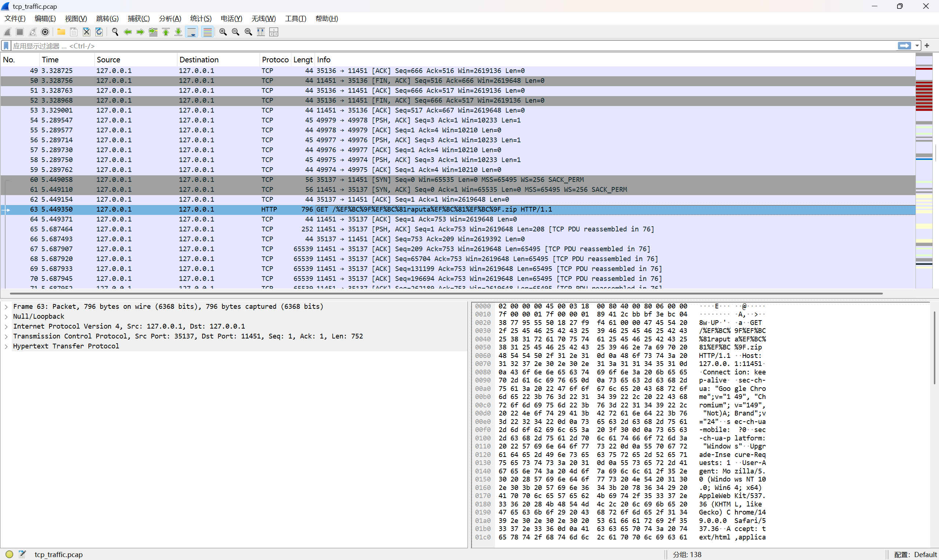Open the display filter bookmark manager
Screen dimensions: 939x560
(6, 46)
